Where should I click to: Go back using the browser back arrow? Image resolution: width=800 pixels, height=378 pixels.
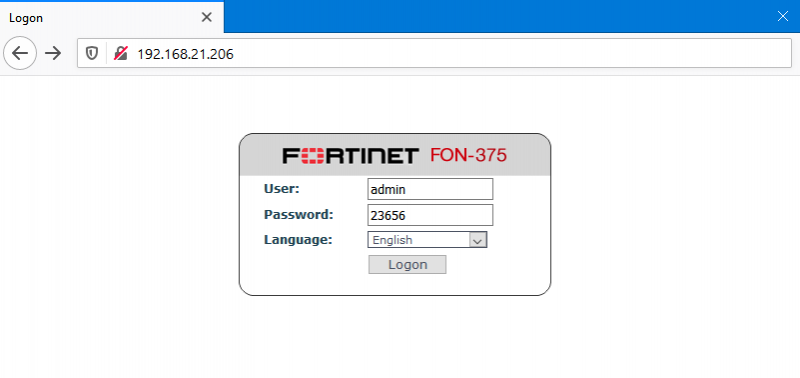click(20, 53)
